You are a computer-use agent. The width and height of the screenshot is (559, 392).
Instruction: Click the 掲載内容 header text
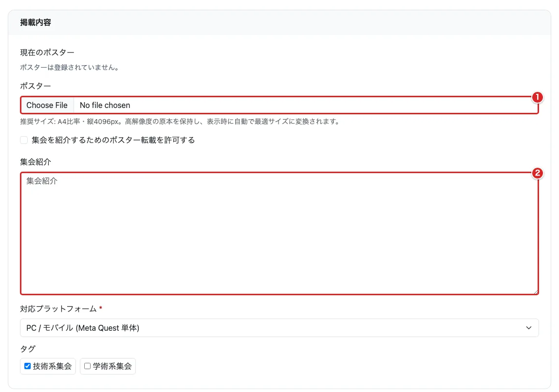(36, 22)
